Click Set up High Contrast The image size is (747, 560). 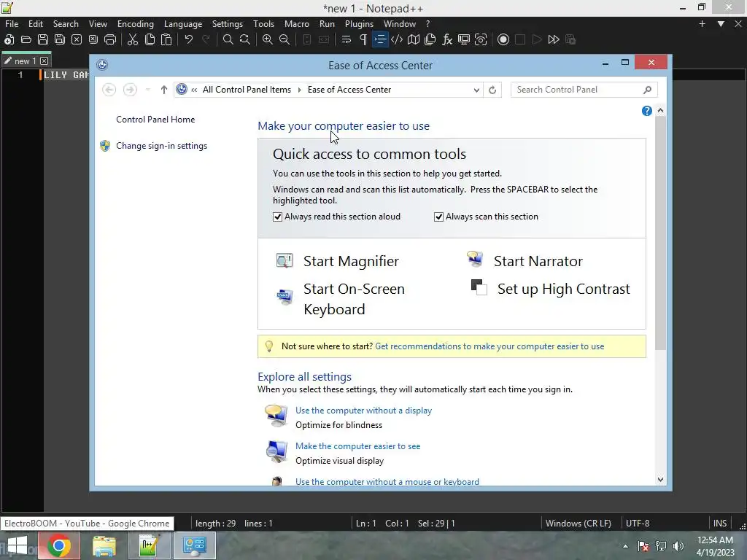[564, 289]
